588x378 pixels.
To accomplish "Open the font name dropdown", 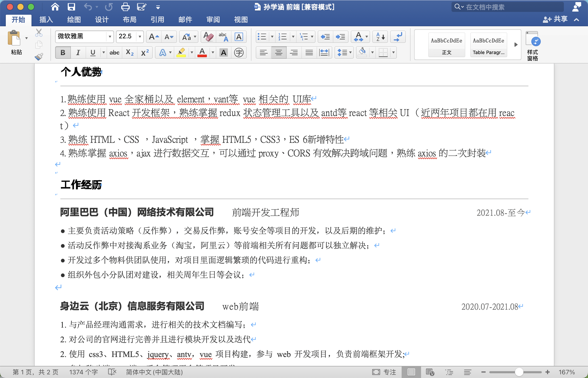I will click(x=110, y=36).
